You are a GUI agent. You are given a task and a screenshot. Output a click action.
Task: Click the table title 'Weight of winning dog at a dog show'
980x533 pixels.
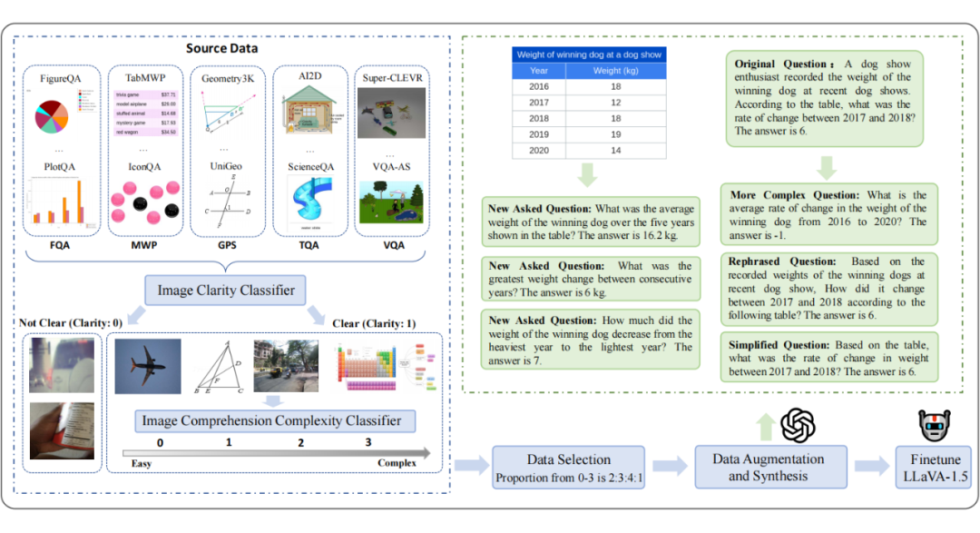(589, 54)
